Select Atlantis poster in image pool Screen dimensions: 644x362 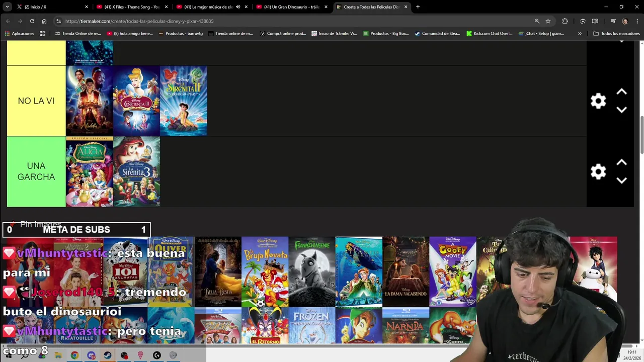[359, 271]
